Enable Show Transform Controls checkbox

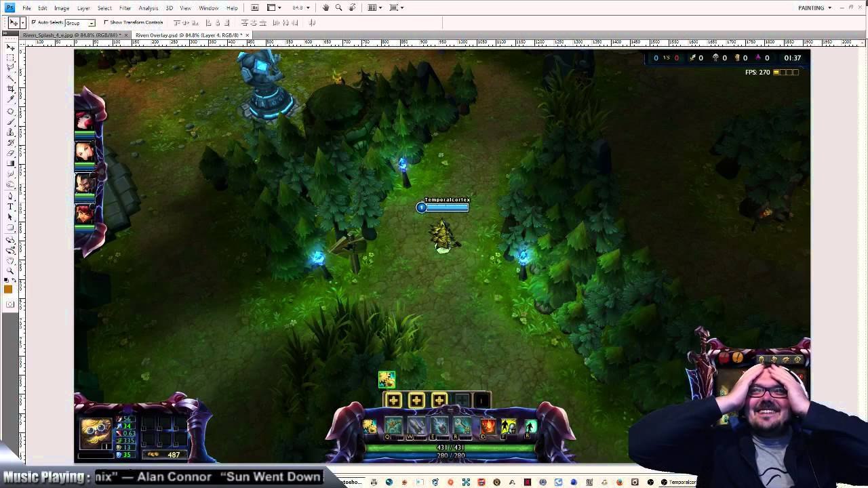tap(106, 22)
